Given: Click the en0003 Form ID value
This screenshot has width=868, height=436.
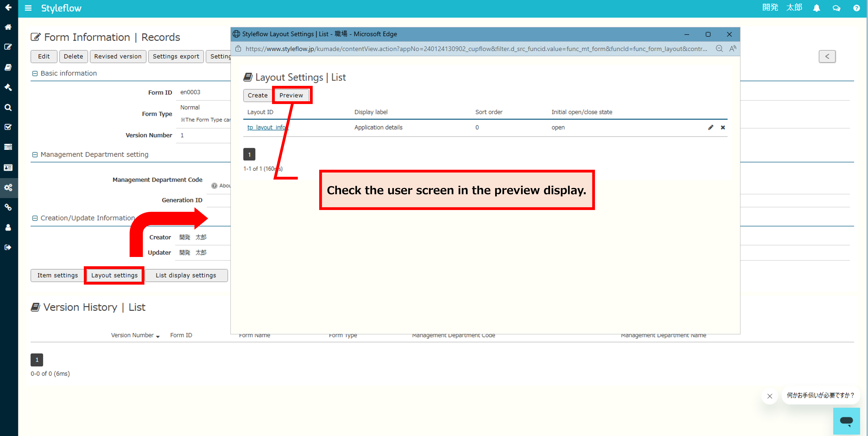Looking at the screenshot, I should (x=190, y=92).
